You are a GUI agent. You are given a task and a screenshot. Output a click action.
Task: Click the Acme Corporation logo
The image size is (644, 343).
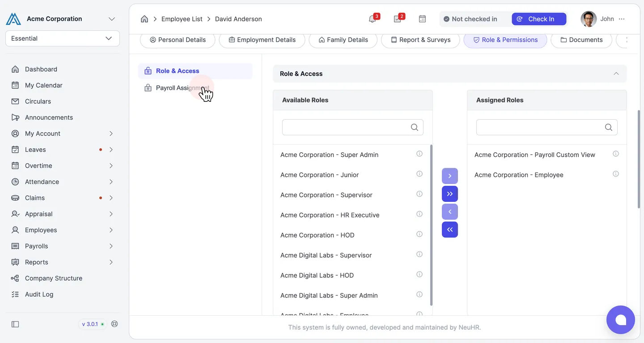pos(13,19)
